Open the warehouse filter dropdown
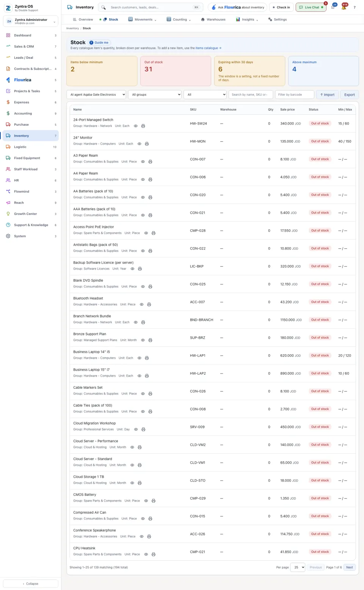 [96, 95]
